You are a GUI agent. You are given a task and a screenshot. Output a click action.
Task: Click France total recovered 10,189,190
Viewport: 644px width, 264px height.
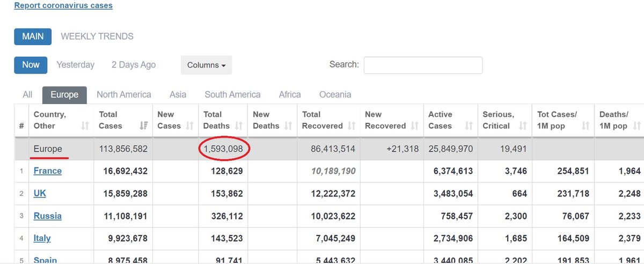pos(333,171)
